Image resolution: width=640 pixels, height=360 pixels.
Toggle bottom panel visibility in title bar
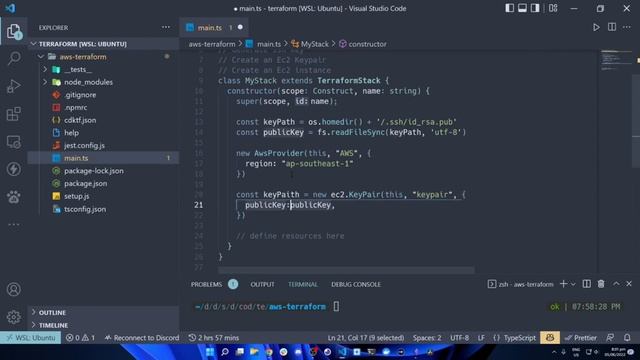522,8
